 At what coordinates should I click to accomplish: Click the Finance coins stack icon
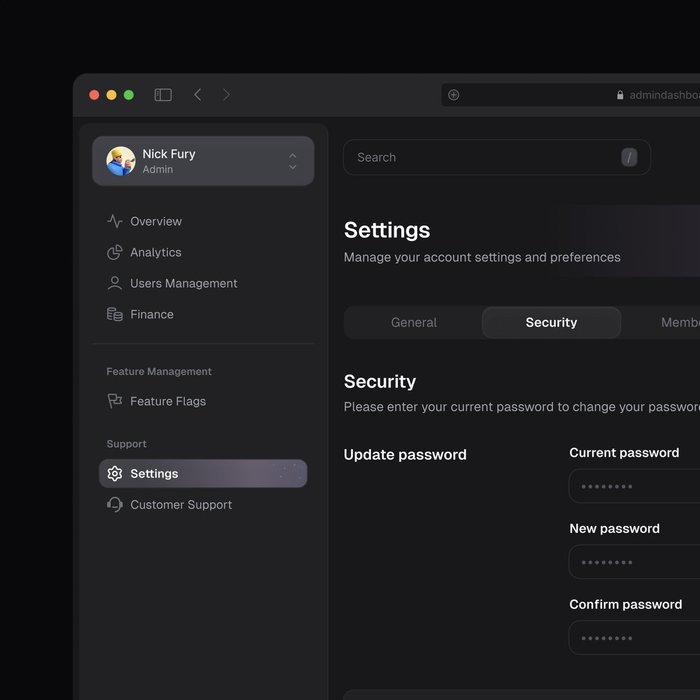click(115, 314)
